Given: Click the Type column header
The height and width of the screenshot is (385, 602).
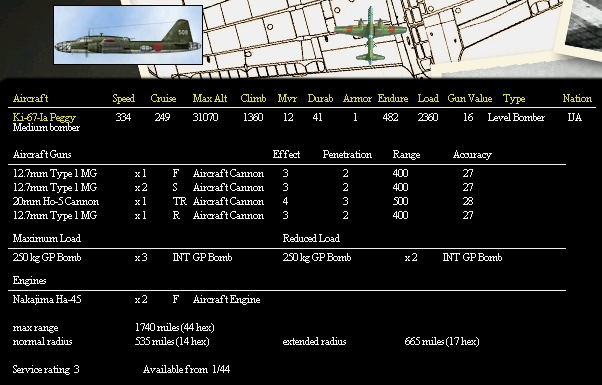Looking at the screenshot, I should [514, 99].
